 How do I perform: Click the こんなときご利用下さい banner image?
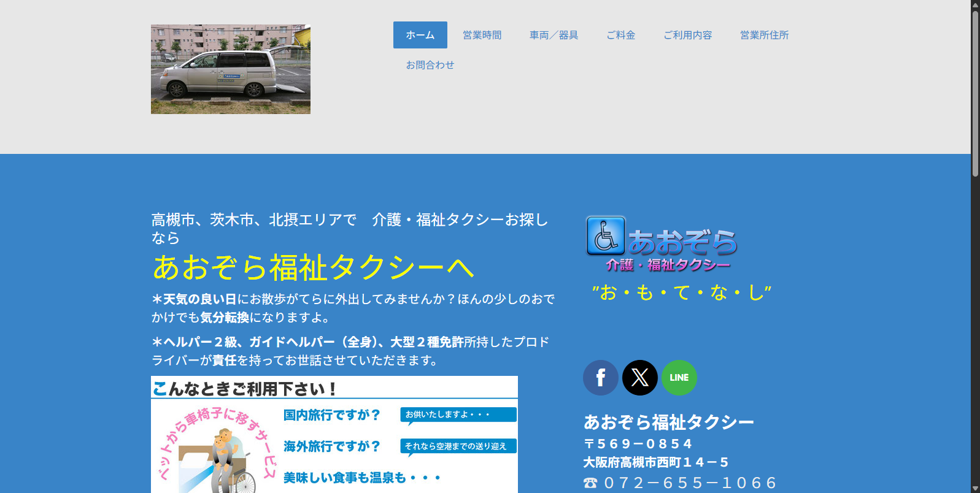coord(334,434)
